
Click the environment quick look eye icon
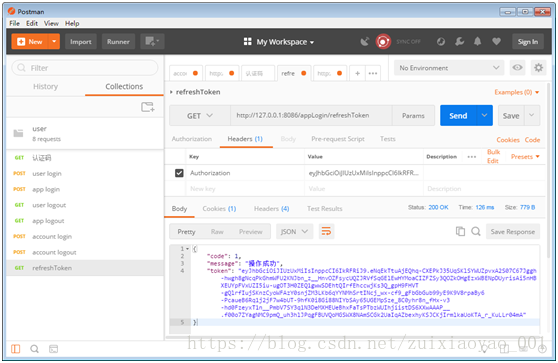tap(517, 68)
